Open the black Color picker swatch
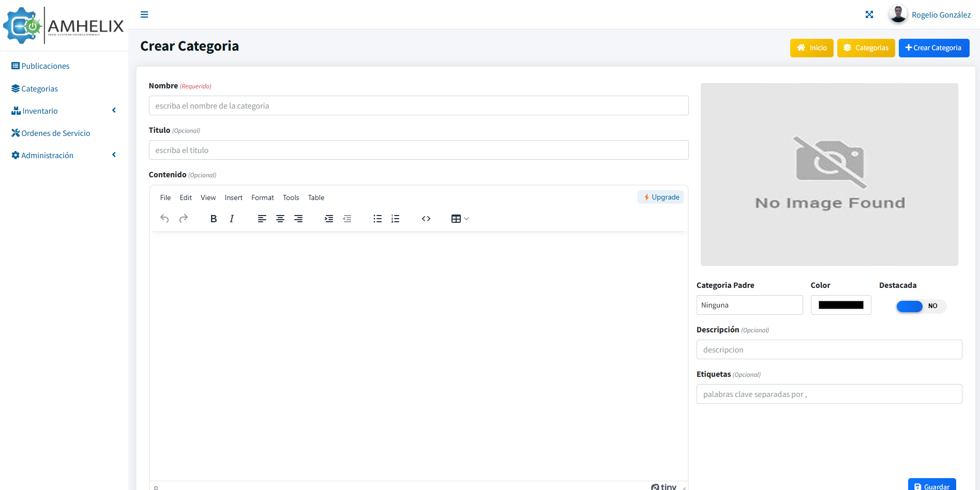Screen dimensions: 980x490 pos(841,305)
